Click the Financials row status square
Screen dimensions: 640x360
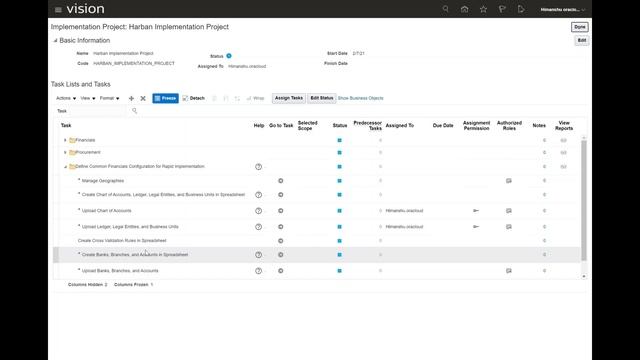point(339,140)
